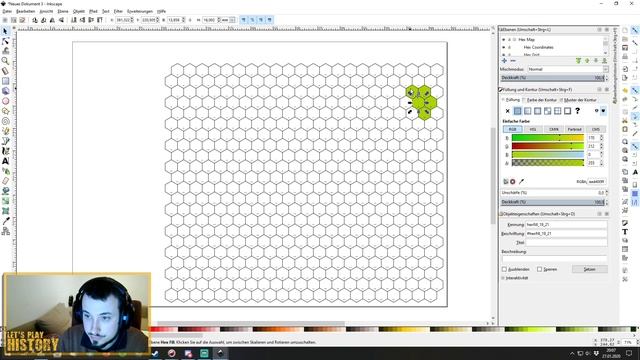Viewport: 640px width, 360px height.
Task: Select the Bezier pen tool
Action: tap(5, 141)
